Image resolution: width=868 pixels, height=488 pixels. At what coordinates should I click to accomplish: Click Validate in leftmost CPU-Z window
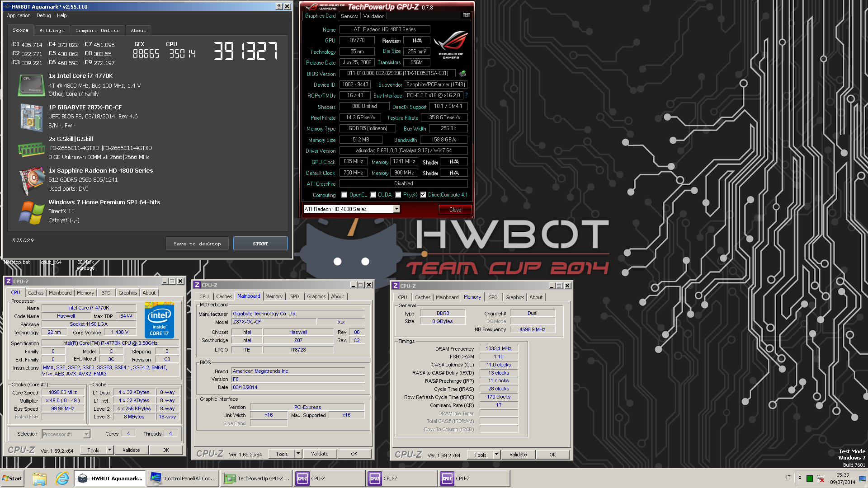pos(131,450)
